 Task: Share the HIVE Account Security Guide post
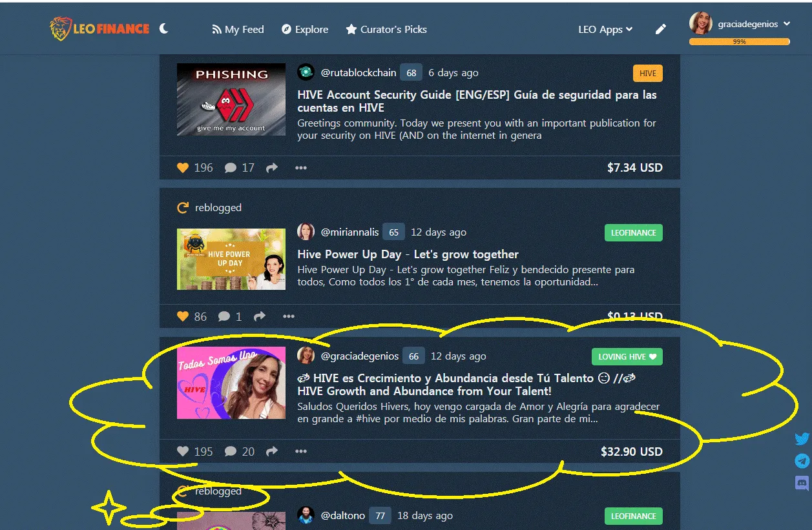coord(272,168)
